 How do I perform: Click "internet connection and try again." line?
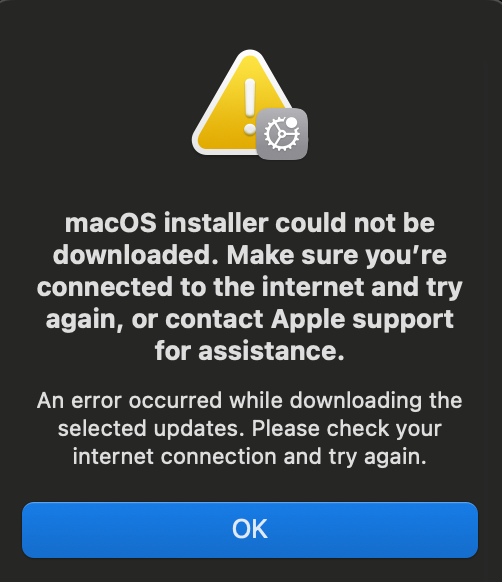pyautogui.click(x=250, y=457)
